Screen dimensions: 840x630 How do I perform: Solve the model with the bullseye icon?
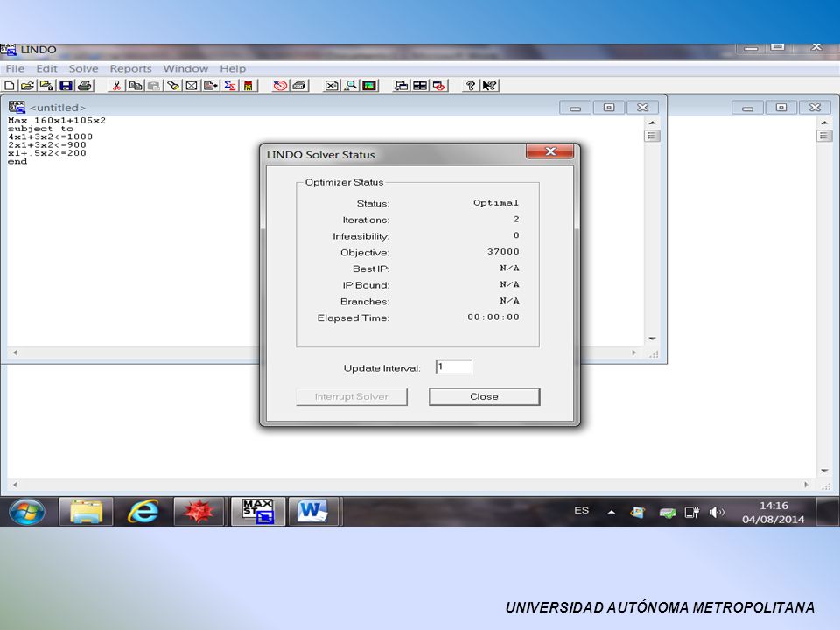(280, 86)
